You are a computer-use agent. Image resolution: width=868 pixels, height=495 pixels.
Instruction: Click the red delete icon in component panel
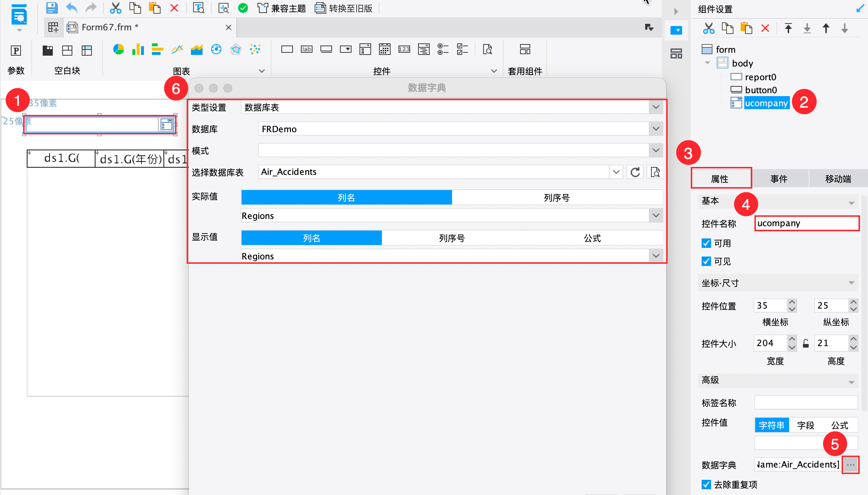[765, 28]
